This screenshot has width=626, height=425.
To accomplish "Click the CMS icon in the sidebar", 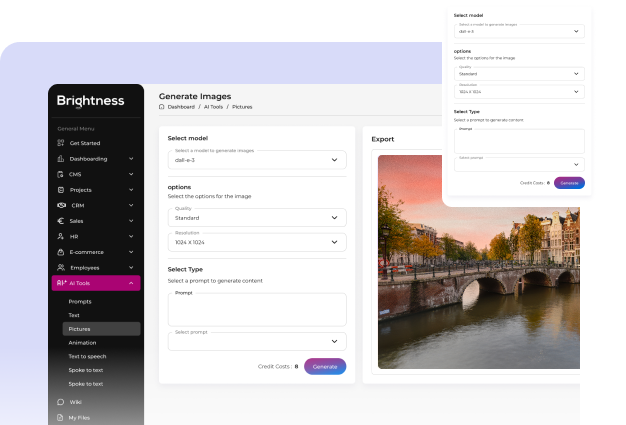I will 61,174.
